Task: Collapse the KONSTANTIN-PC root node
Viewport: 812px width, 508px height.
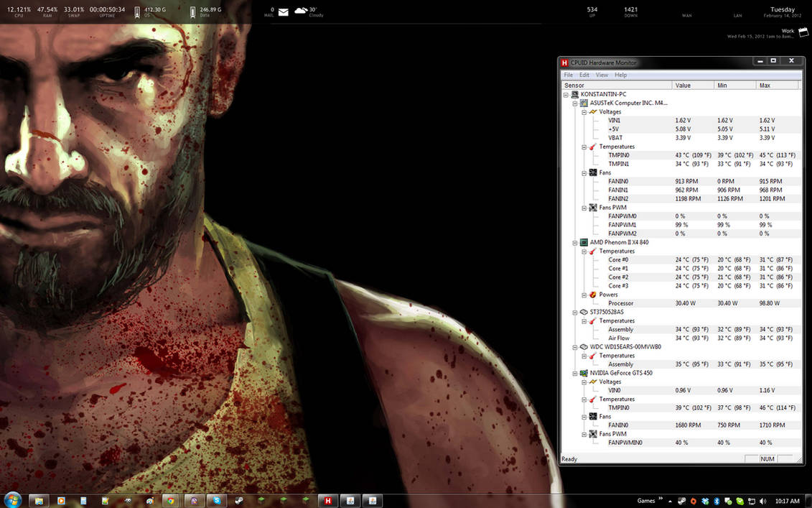Action: (566, 95)
